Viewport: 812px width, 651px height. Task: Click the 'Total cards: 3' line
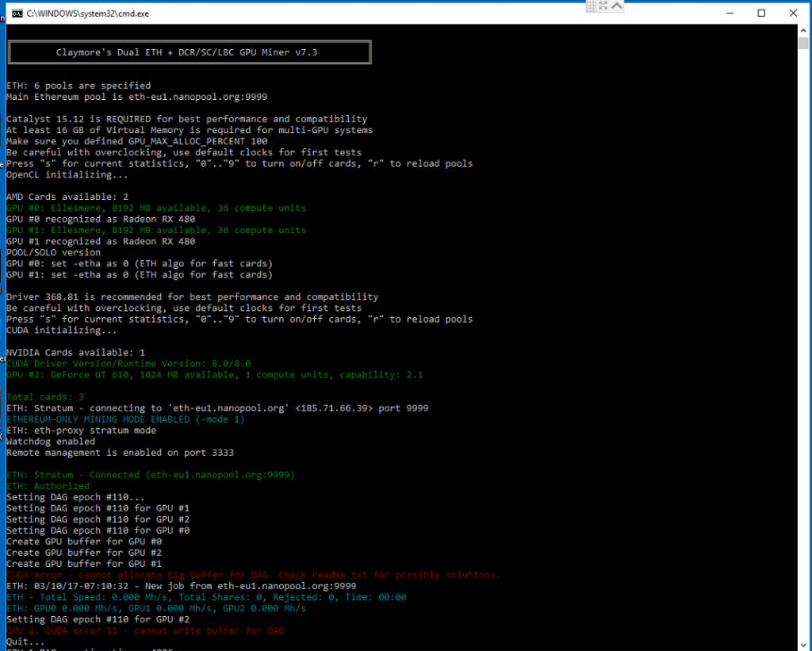click(45, 396)
